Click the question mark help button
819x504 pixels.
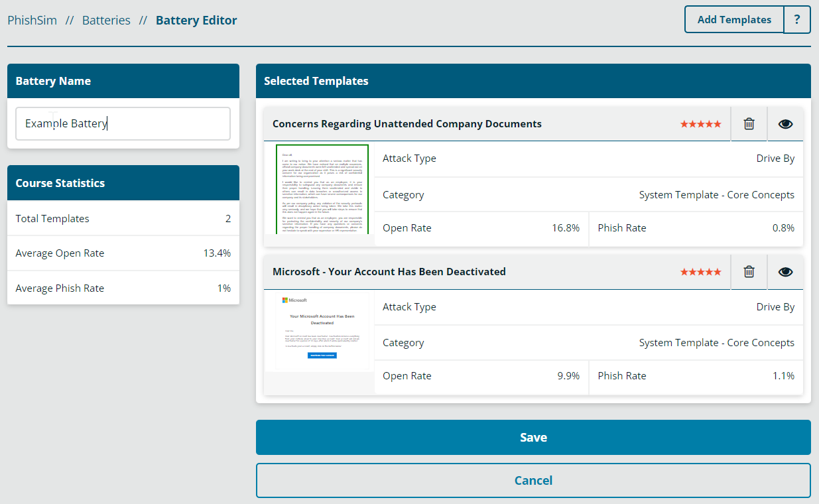[797, 20]
